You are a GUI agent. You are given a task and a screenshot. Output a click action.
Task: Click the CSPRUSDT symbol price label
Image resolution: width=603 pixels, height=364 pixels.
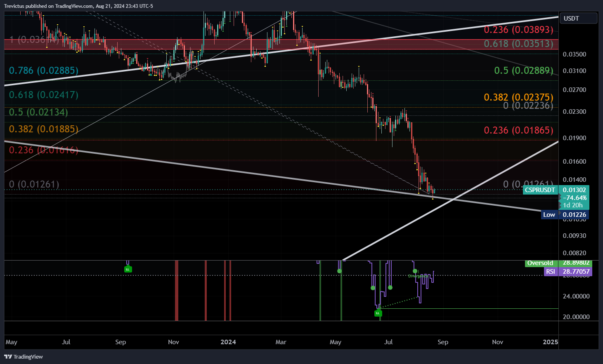540,190
